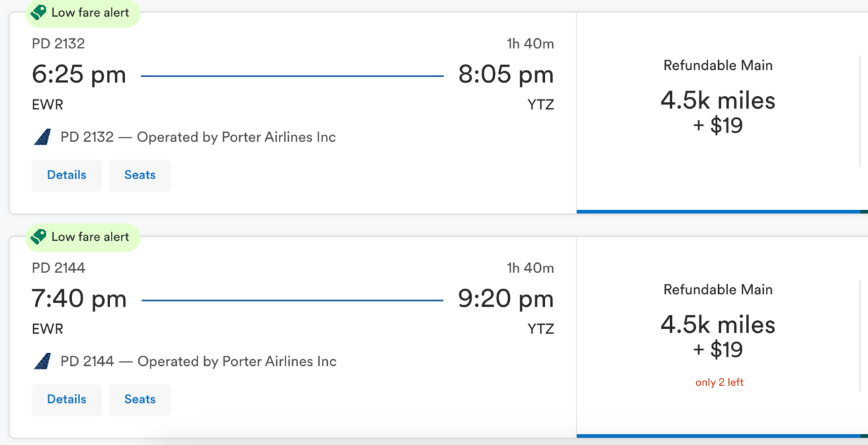Click the flight path line for PD 2144

[292, 300]
